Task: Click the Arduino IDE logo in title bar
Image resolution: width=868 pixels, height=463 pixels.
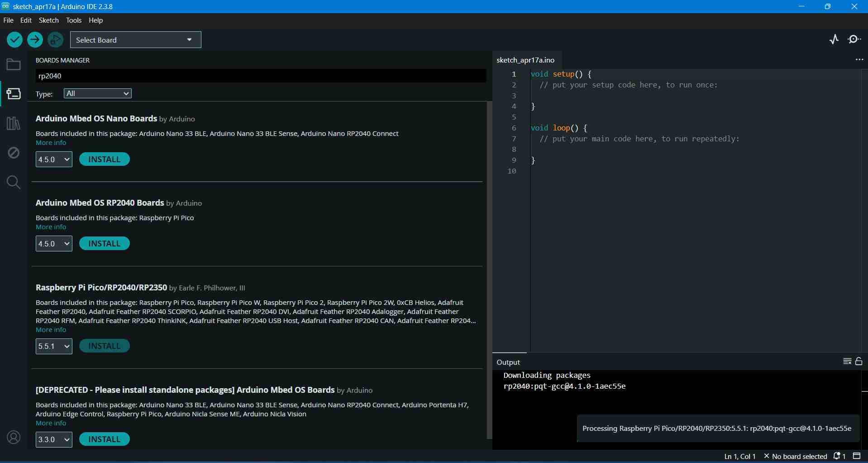Action: (x=5, y=6)
